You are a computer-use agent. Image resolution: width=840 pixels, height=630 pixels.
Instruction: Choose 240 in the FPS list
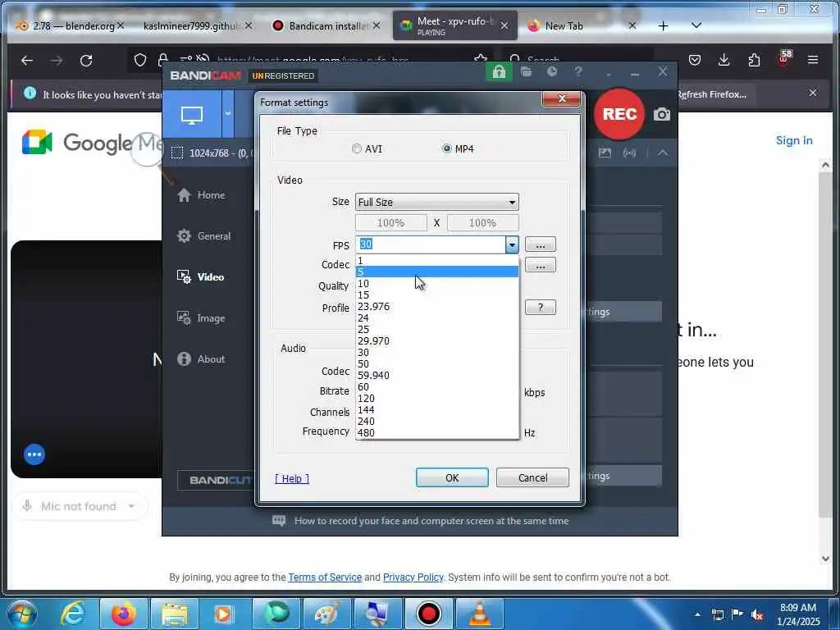click(x=437, y=421)
